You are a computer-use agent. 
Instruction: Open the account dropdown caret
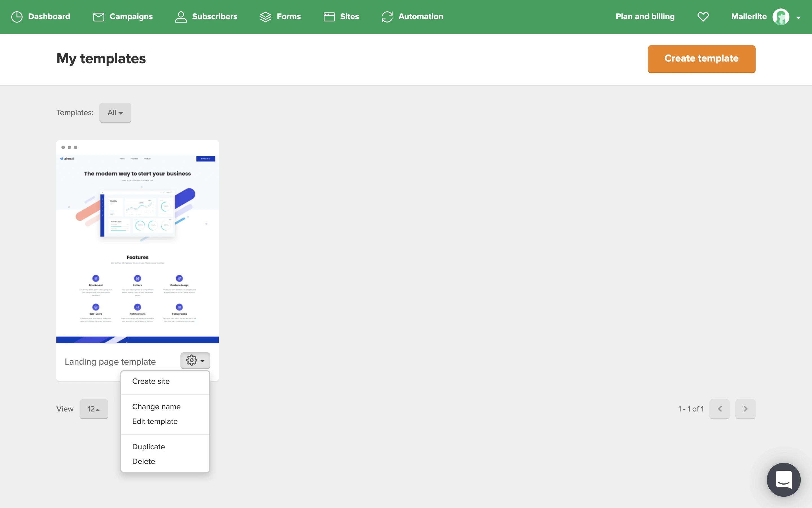(798, 18)
